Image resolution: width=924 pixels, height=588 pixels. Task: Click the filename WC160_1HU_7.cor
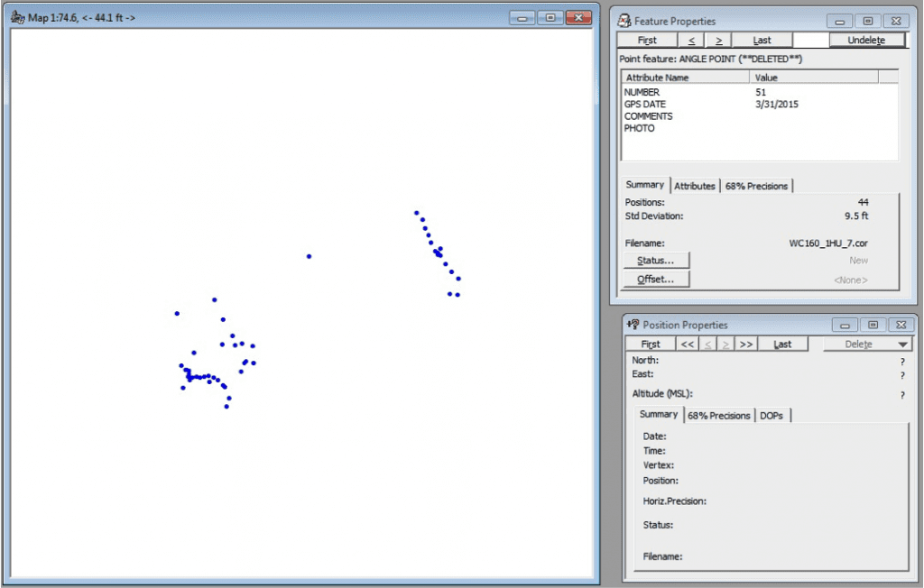[828, 243]
